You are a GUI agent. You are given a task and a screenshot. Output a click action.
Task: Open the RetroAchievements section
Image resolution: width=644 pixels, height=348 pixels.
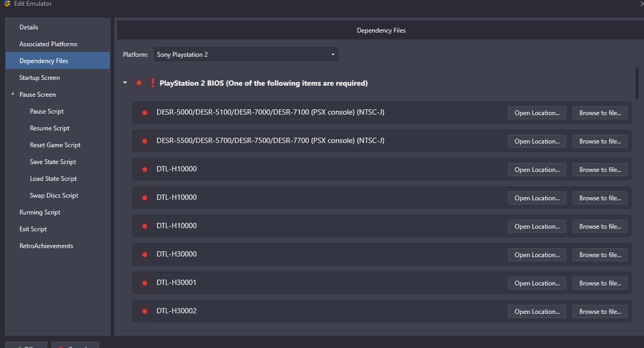(x=46, y=246)
